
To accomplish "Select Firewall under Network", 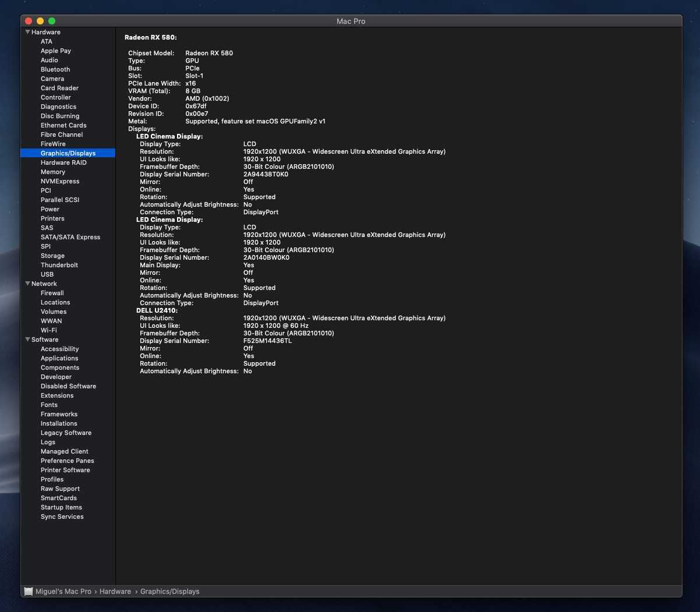I will point(52,293).
